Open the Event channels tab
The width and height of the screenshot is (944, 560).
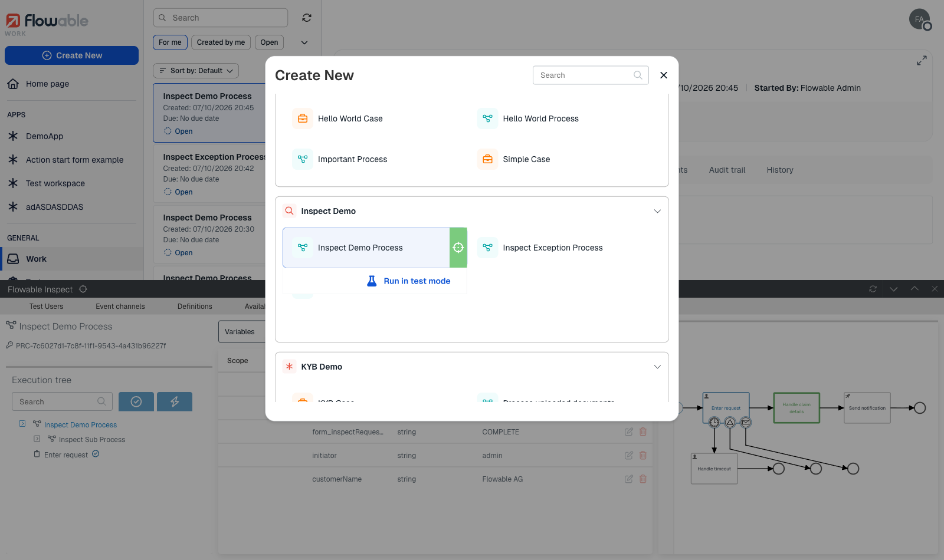(120, 307)
